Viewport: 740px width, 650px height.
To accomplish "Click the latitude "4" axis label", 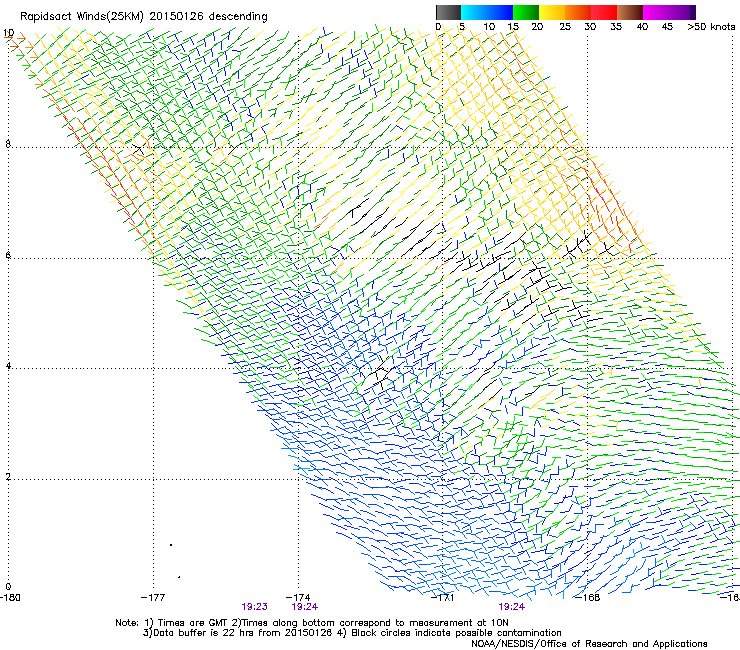I will [8, 365].
